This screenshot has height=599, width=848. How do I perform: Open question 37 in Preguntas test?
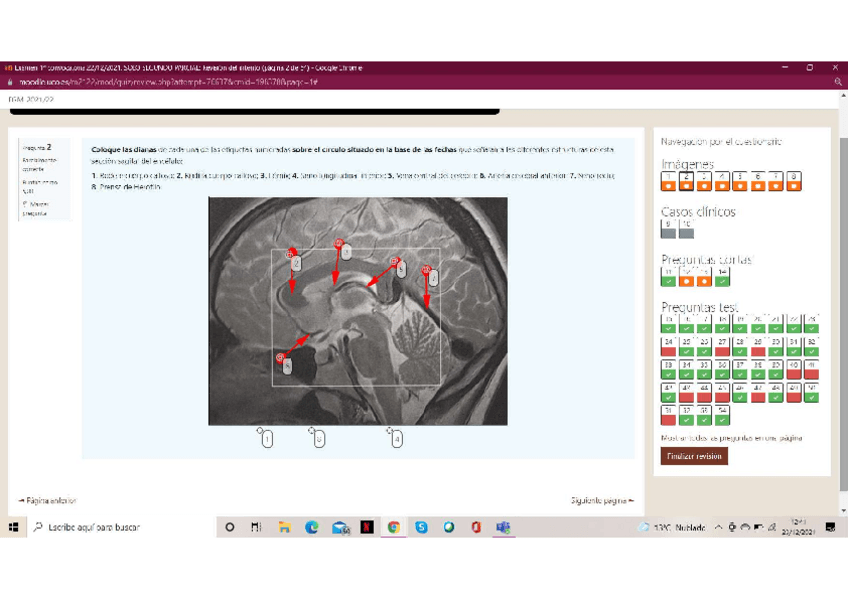(x=739, y=370)
